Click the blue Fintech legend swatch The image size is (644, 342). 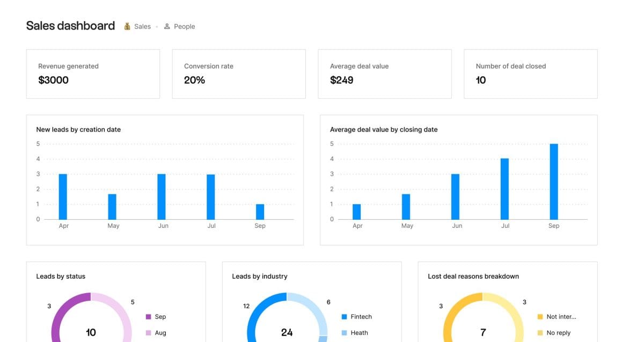[x=345, y=317]
